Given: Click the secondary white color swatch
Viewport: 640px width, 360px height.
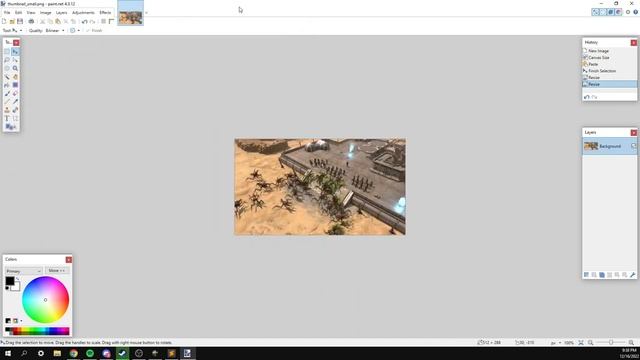Looking at the screenshot, I should pyautogui.click(x=17, y=288).
